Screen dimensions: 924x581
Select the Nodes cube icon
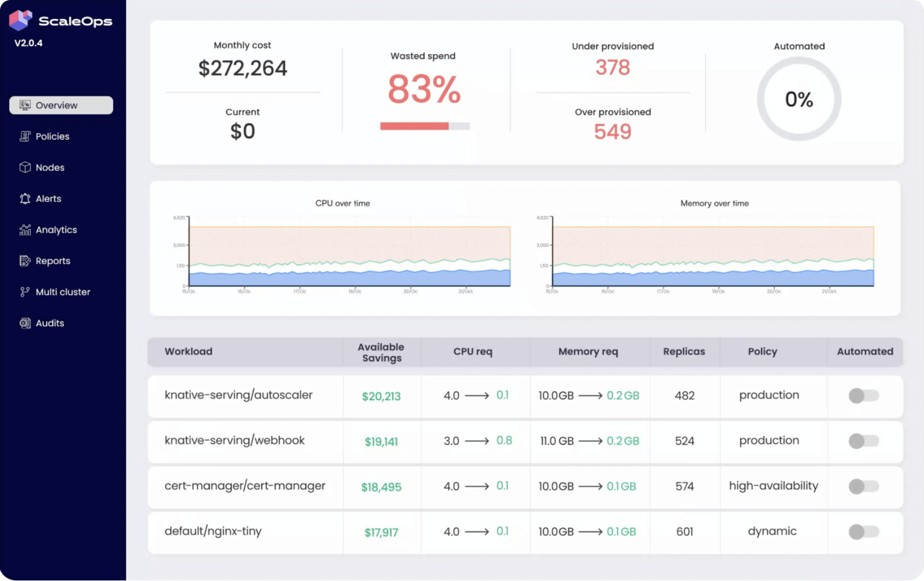point(25,167)
